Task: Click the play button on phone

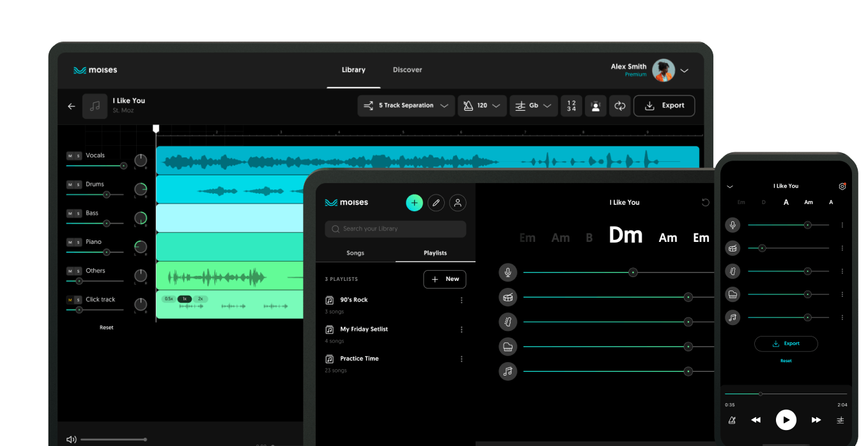Action: (786, 420)
